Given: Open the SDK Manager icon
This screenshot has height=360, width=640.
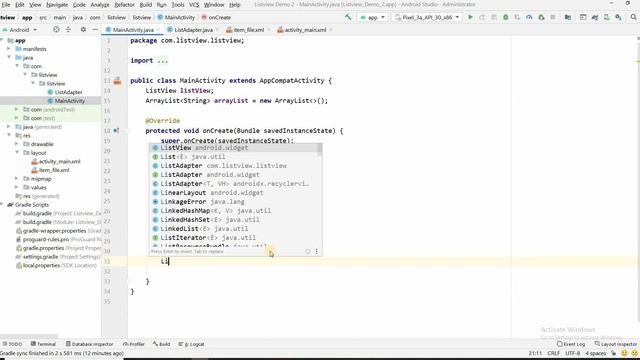Looking at the screenshot, I should (619, 17).
